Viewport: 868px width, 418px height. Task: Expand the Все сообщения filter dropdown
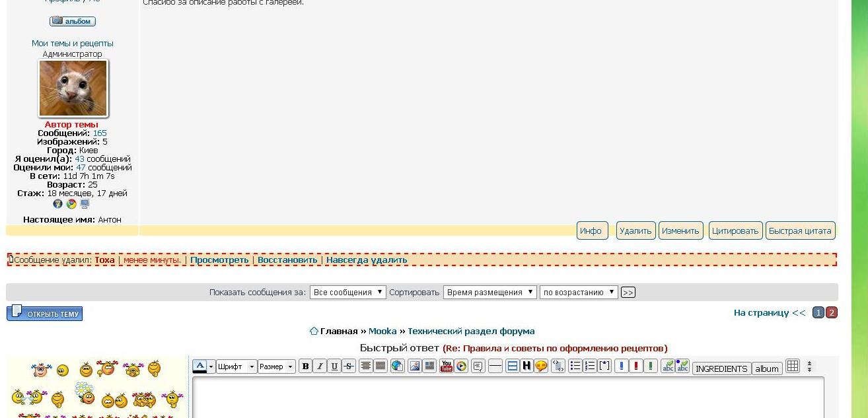[348, 293]
